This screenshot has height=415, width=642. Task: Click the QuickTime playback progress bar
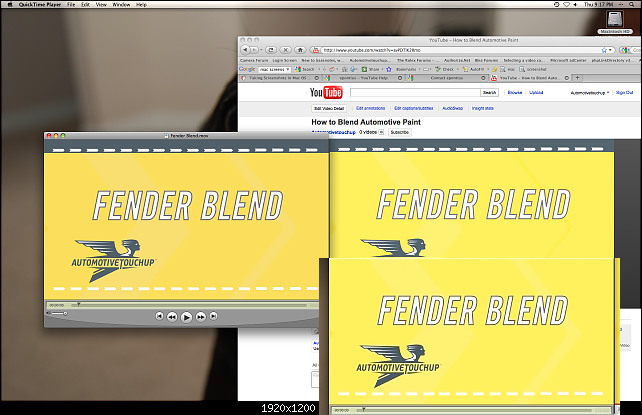[x=189, y=305]
